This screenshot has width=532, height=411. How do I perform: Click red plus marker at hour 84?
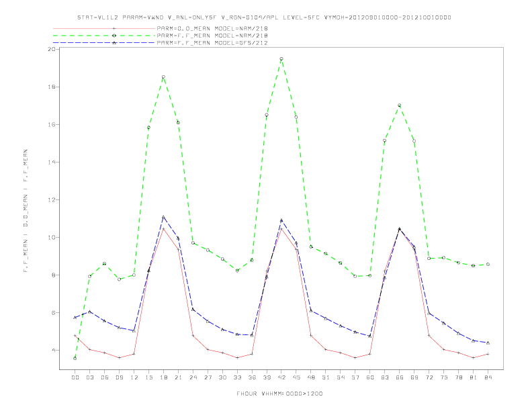pyautogui.click(x=488, y=354)
